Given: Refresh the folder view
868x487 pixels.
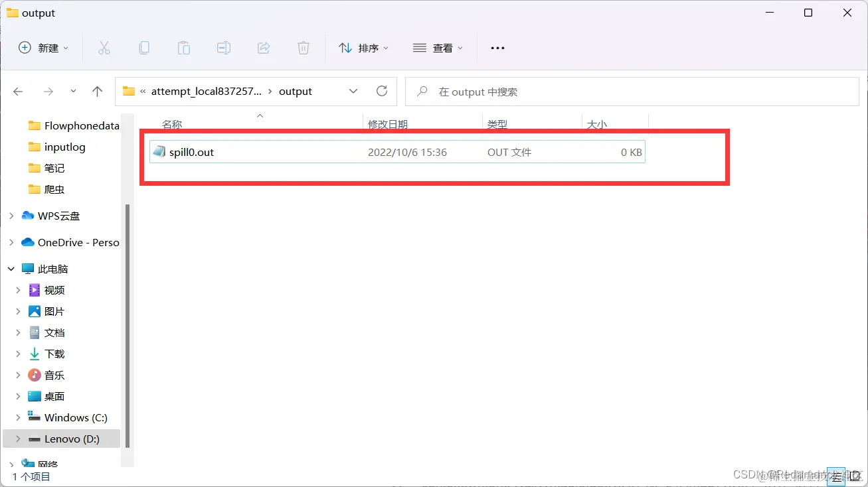Looking at the screenshot, I should [382, 91].
